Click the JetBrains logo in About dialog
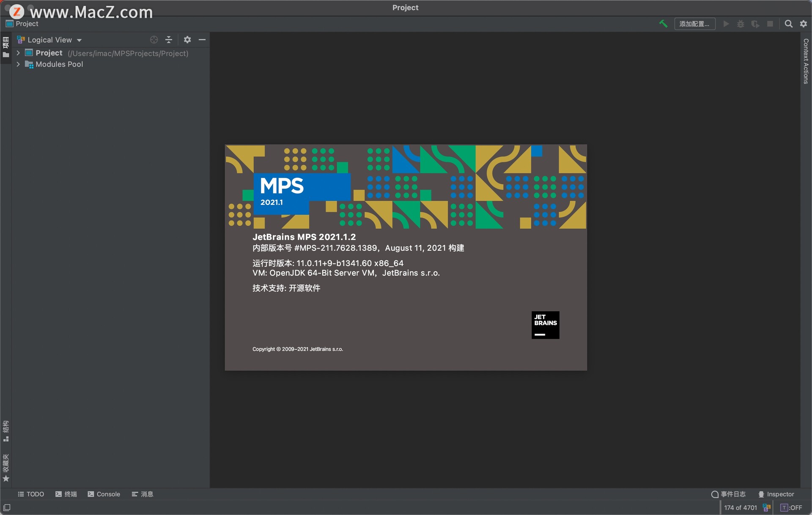The width and height of the screenshot is (812, 515). coord(546,325)
